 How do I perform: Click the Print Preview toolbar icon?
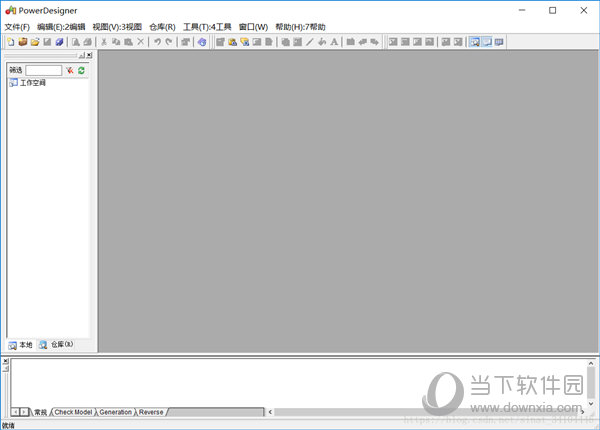[76, 42]
